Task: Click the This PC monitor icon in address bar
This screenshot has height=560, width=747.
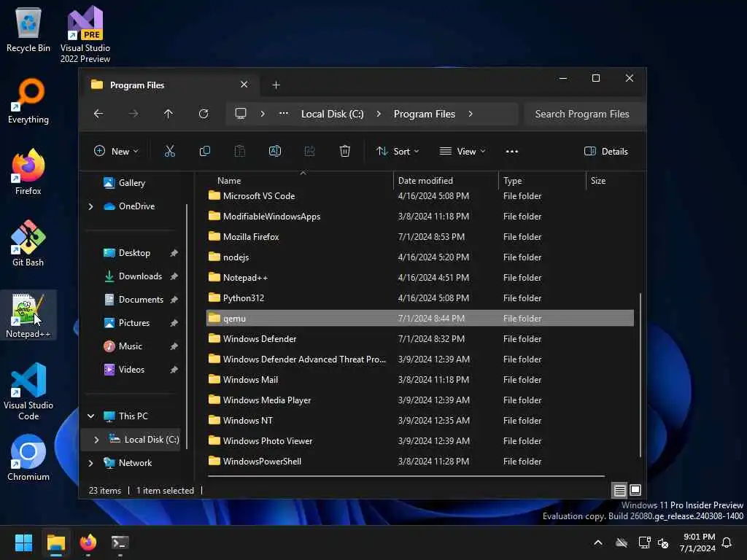Action: tap(241, 114)
